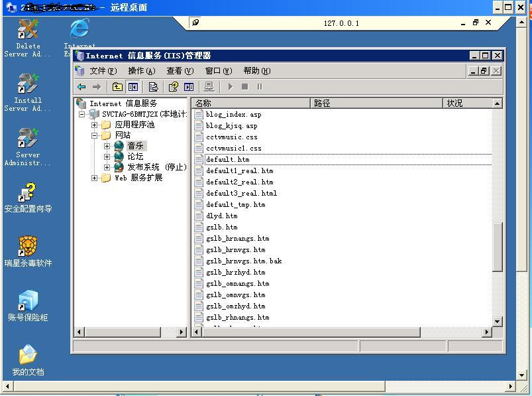Select the 发布系统 (停止) site in tree
Image resolution: width=532 pixels, height=396 pixels.
(157, 167)
